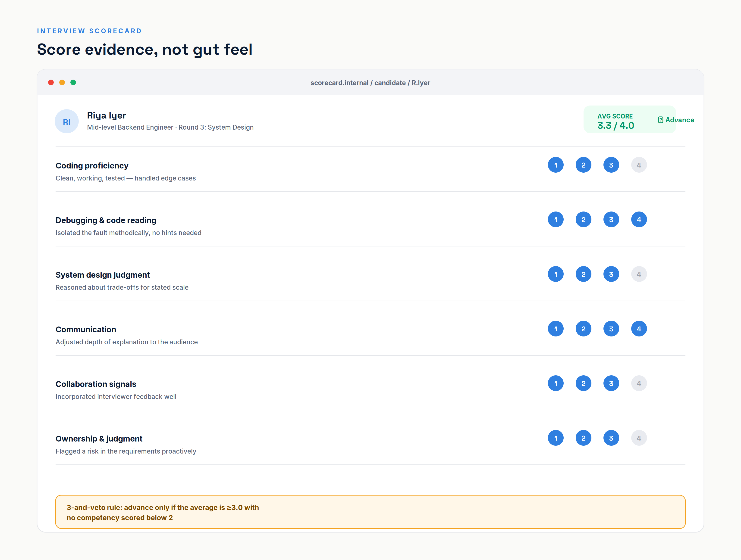Set Ownership & judgment score to 1
This screenshot has height=560, width=741.
pyautogui.click(x=556, y=438)
